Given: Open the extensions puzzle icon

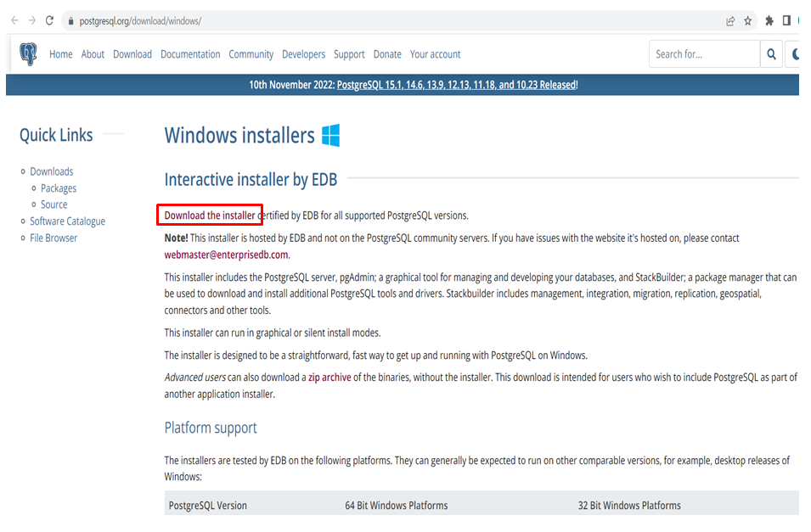Looking at the screenshot, I should coord(769,20).
